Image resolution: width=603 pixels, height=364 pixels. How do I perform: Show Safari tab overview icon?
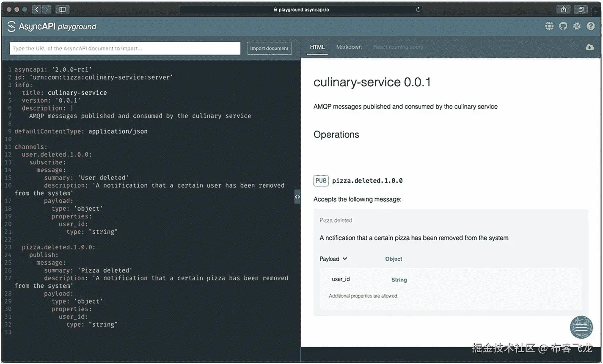coord(581,9)
